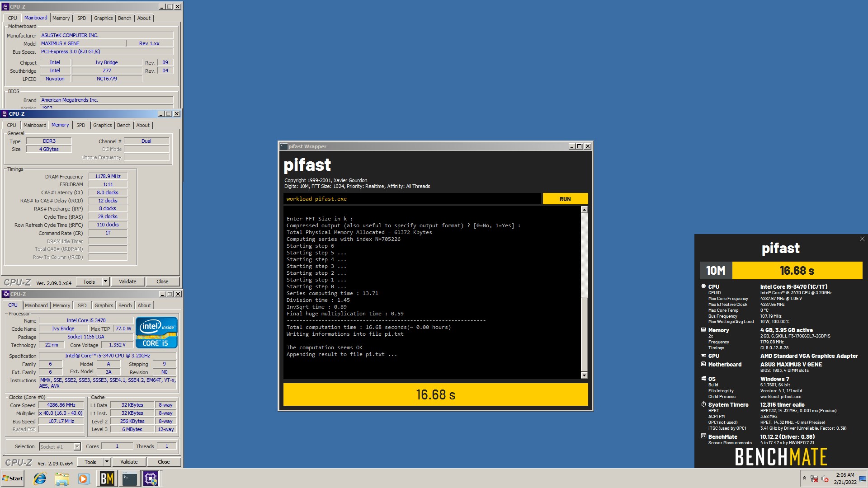The width and height of the screenshot is (868, 488).
Task: Select Multiplier value x 40.0 (16.0 - 40.0)
Action: 61,413
